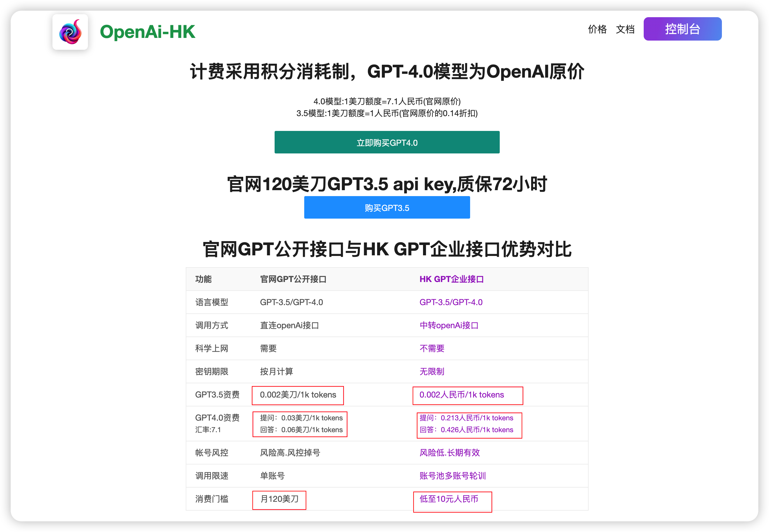Viewport: 769px width, 532px height.
Task: Click the 汇率:7.1 text
Action: tap(208, 430)
